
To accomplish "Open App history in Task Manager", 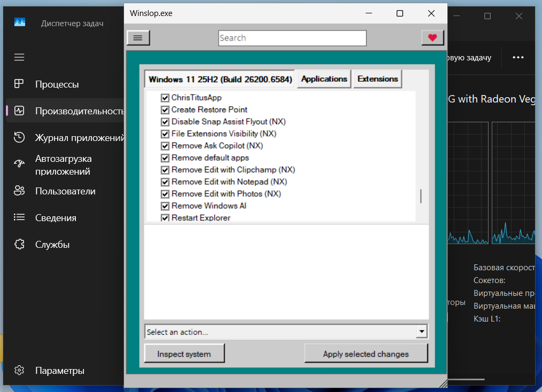I will tap(65, 138).
